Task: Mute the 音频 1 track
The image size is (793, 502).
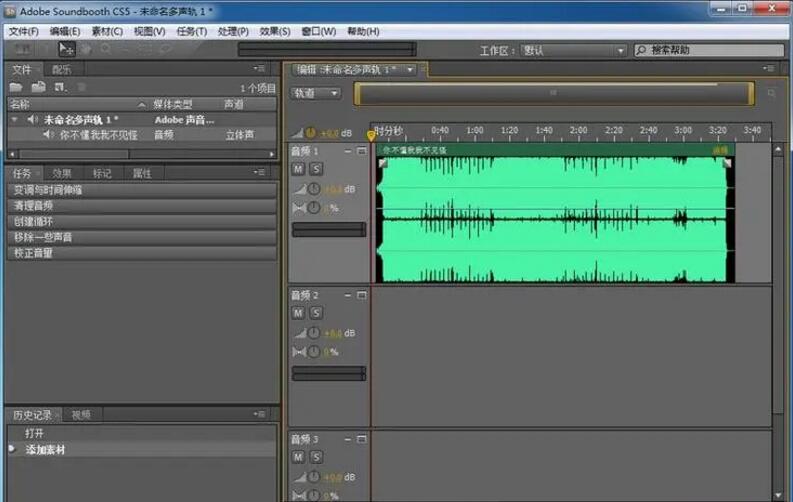Action: pyautogui.click(x=299, y=169)
